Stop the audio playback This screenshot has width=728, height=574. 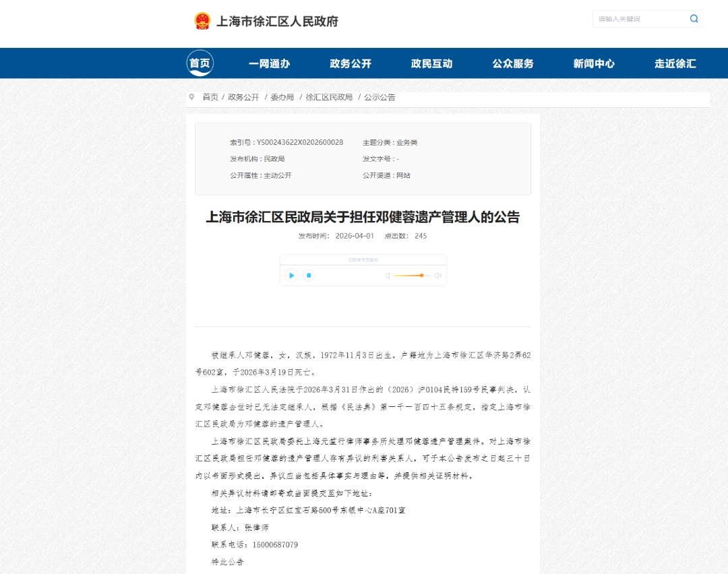(308, 276)
